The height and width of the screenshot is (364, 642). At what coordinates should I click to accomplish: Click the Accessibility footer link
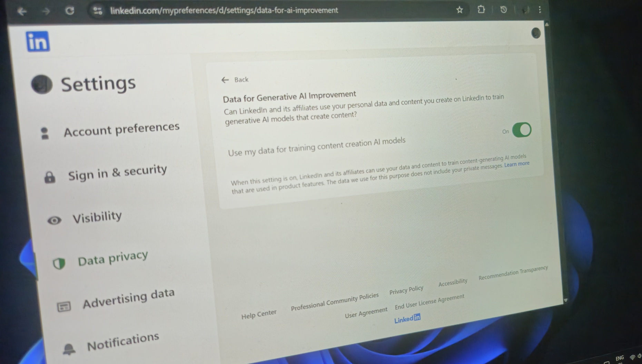(453, 282)
